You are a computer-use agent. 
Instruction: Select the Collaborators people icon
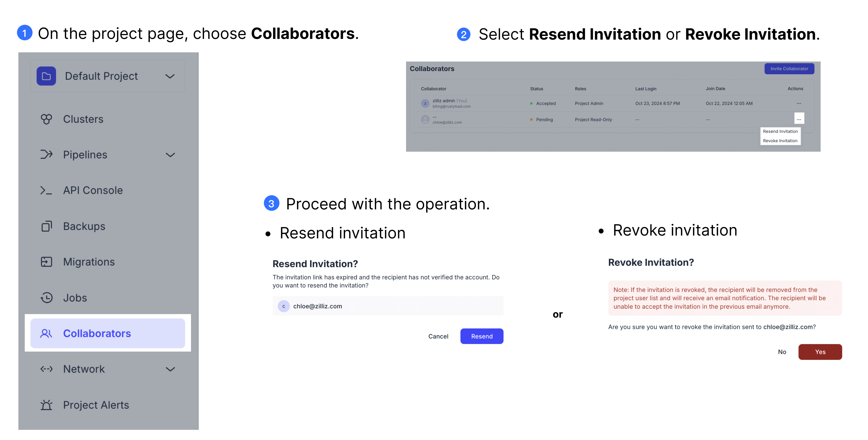click(46, 333)
